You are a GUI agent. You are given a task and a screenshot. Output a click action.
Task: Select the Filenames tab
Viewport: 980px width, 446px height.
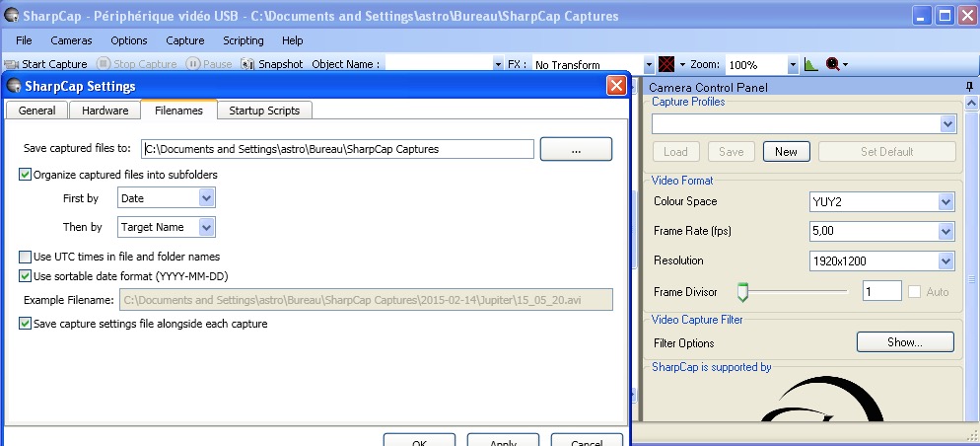pos(178,110)
